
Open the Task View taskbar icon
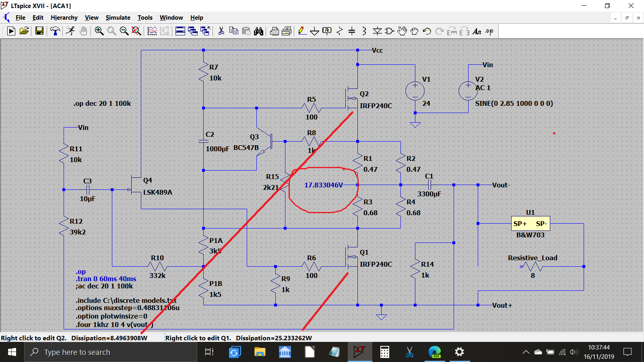[209, 352]
